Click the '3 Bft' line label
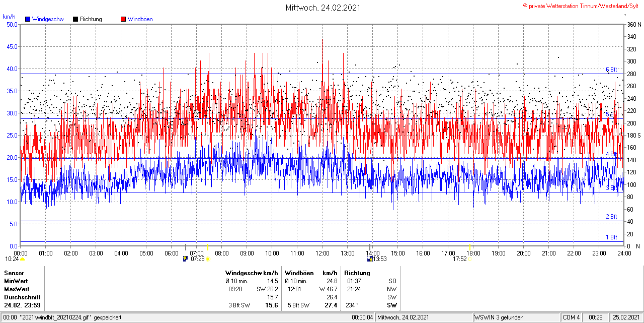The image size is (644, 323). (x=611, y=188)
